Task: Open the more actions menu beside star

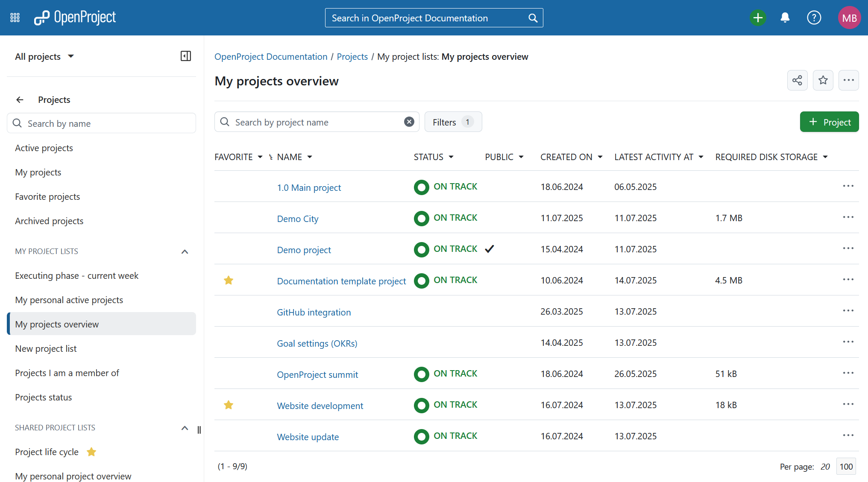Action: tap(849, 80)
